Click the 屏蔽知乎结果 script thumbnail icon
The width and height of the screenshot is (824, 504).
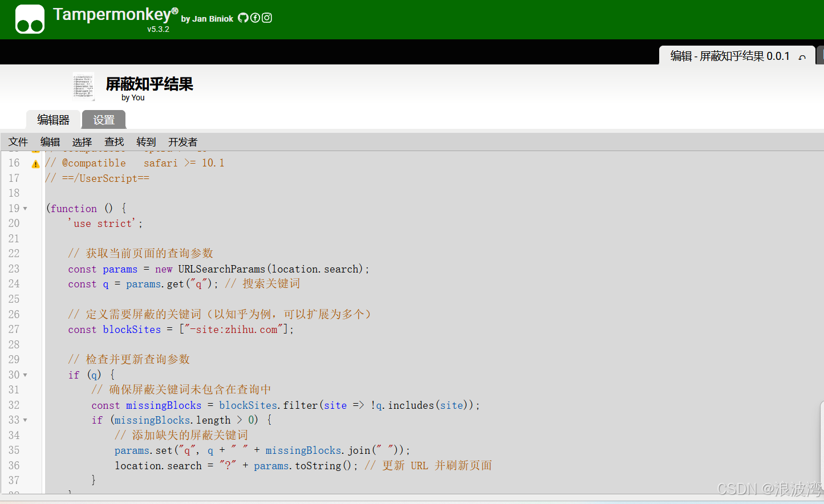pos(84,87)
